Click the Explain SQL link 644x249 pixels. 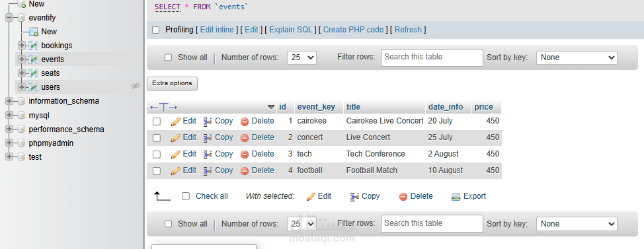coord(291,30)
